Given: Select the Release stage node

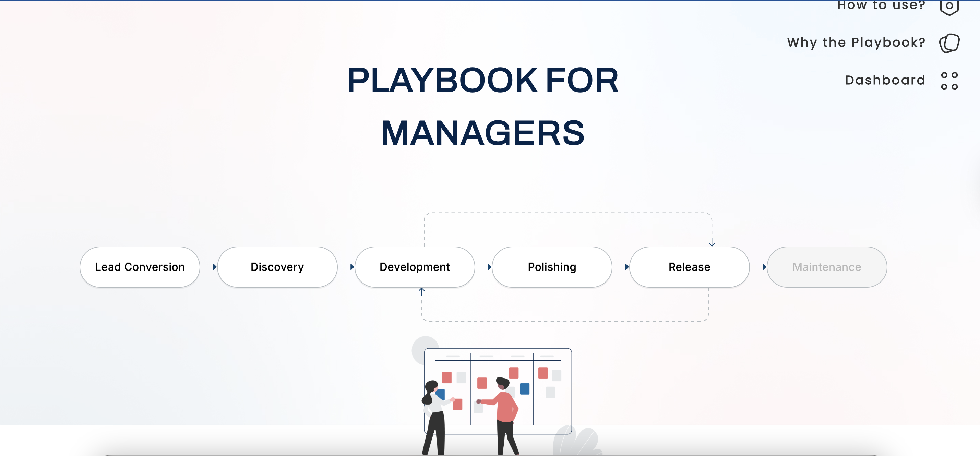Looking at the screenshot, I should 689,267.
